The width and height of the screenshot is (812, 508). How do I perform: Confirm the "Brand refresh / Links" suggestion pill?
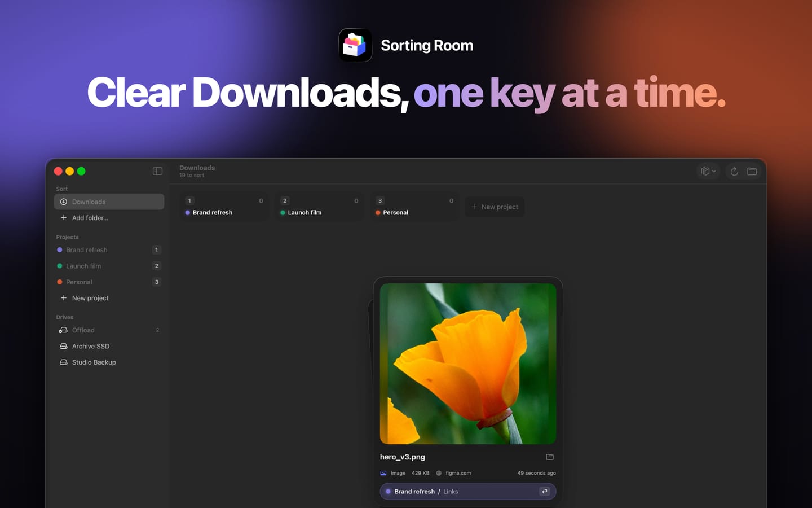pos(468,491)
